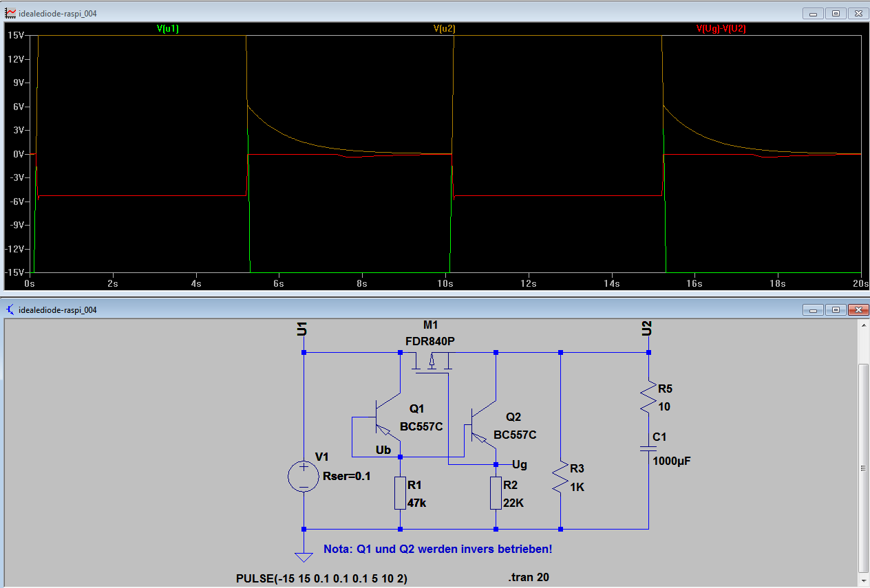Image resolution: width=870 pixels, height=588 pixels.
Task: Click the 47k value of R1
Action: pos(417,503)
